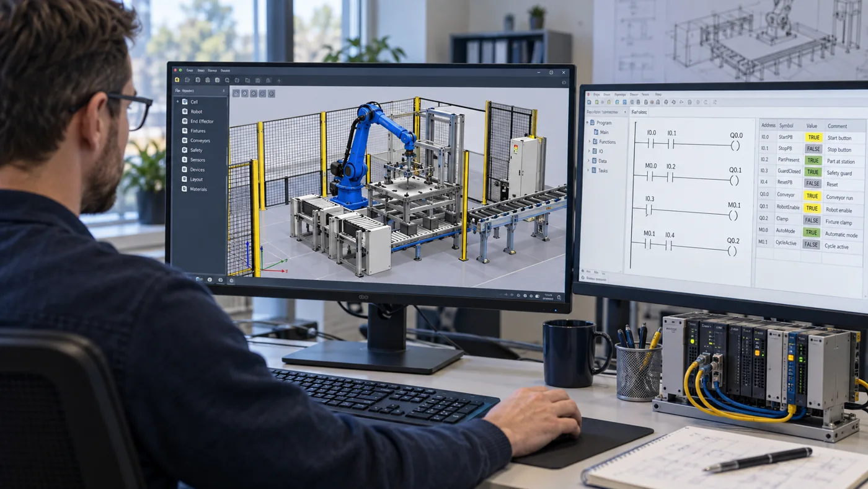Screen dimensions: 868x489
Task: Click the ladder editor tab above the rungs
Action: [639, 112]
